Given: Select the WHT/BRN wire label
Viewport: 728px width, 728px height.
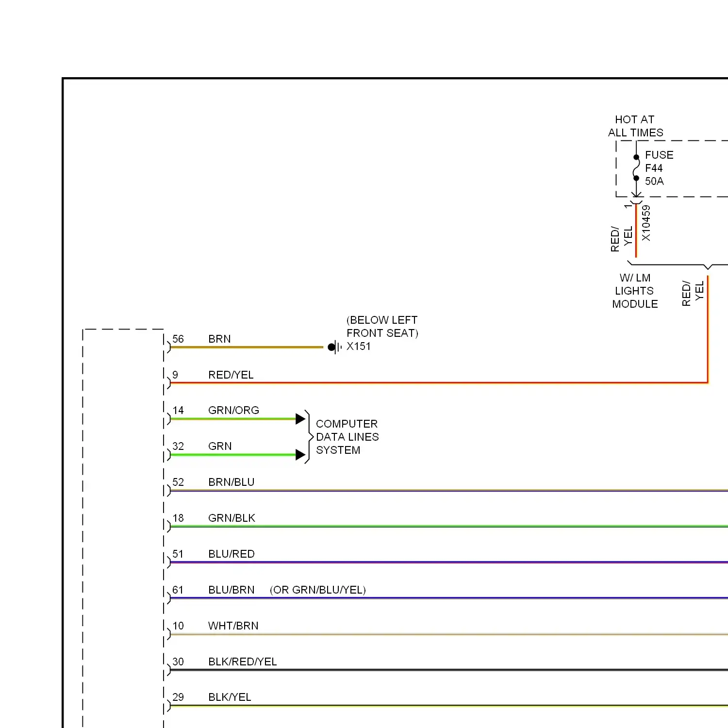Looking at the screenshot, I should click(x=233, y=626).
